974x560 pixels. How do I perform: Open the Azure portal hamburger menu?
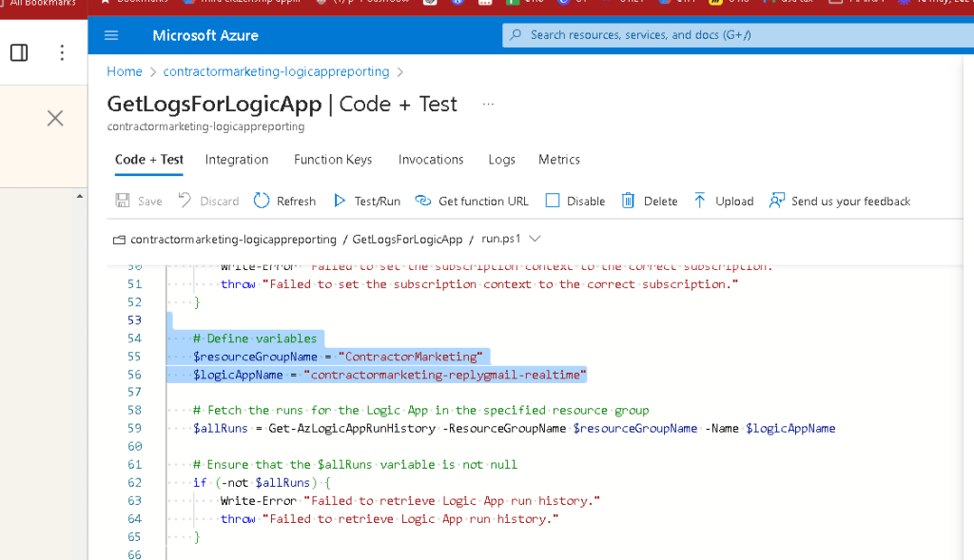[x=111, y=35]
